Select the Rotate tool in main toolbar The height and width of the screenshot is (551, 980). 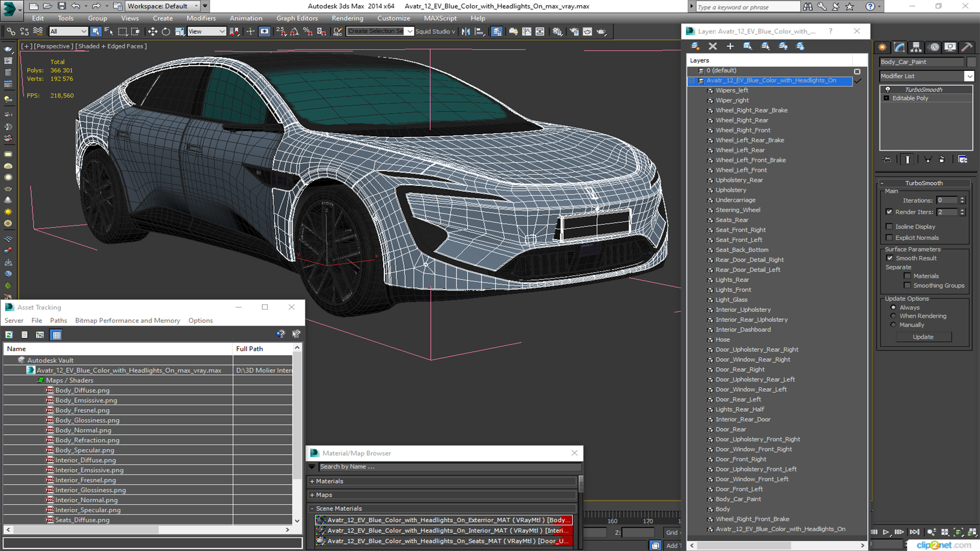(x=166, y=32)
